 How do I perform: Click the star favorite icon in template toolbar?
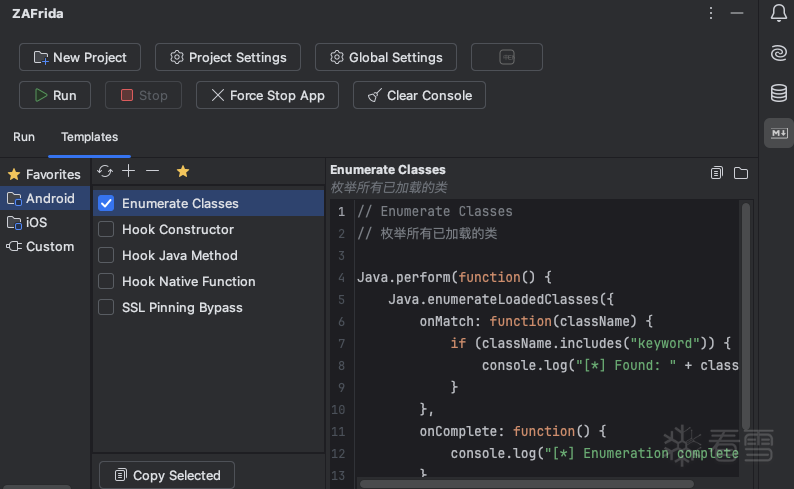pyautogui.click(x=183, y=172)
